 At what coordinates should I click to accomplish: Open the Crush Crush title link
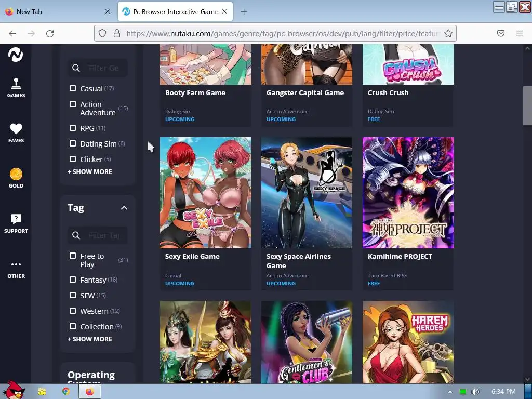pos(388,92)
